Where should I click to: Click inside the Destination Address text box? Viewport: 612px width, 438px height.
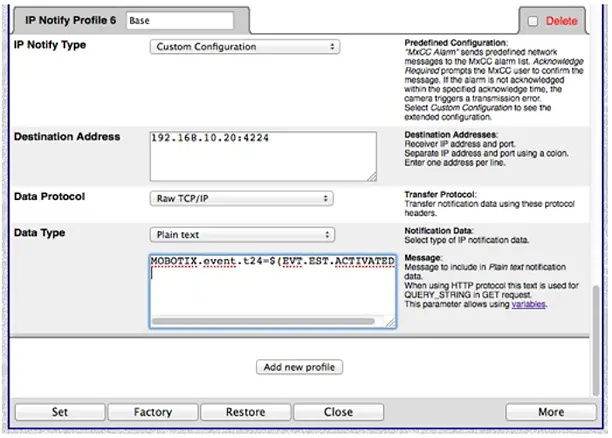coord(262,156)
